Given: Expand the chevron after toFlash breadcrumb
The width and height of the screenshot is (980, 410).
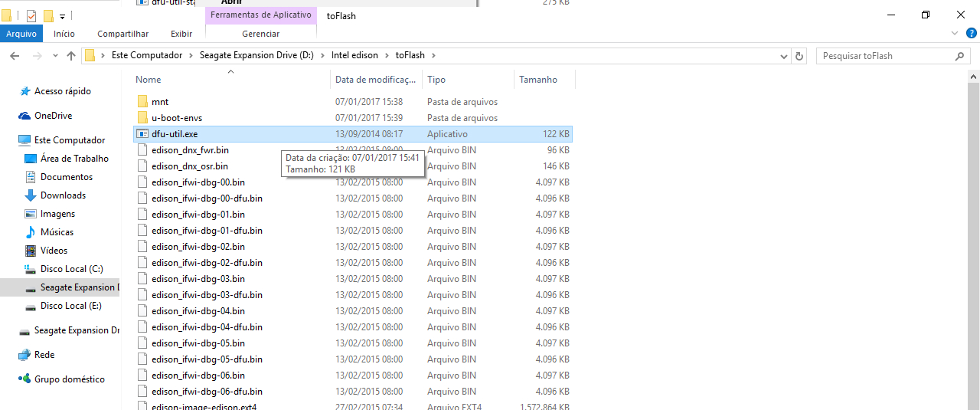Looking at the screenshot, I should tap(433, 55).
